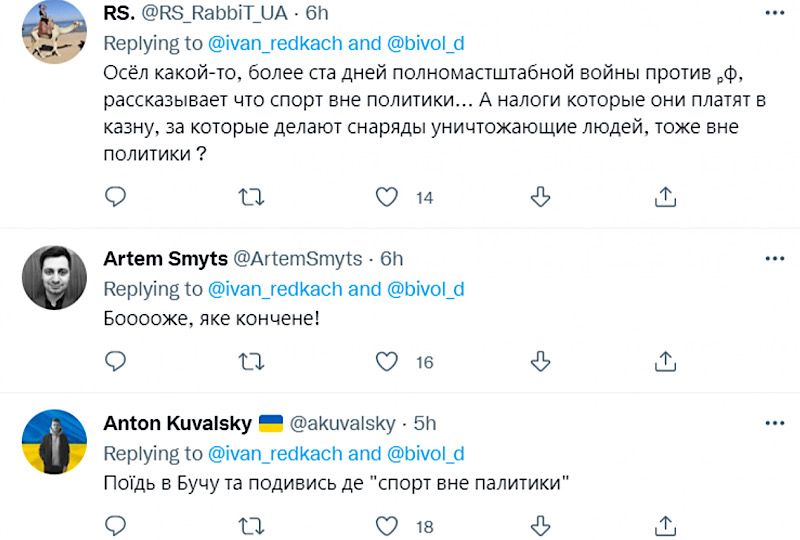The width and height of the screenshot is (800, 540).
Task: Open more options for RS. tweet
Action: [x=774, y=12]
